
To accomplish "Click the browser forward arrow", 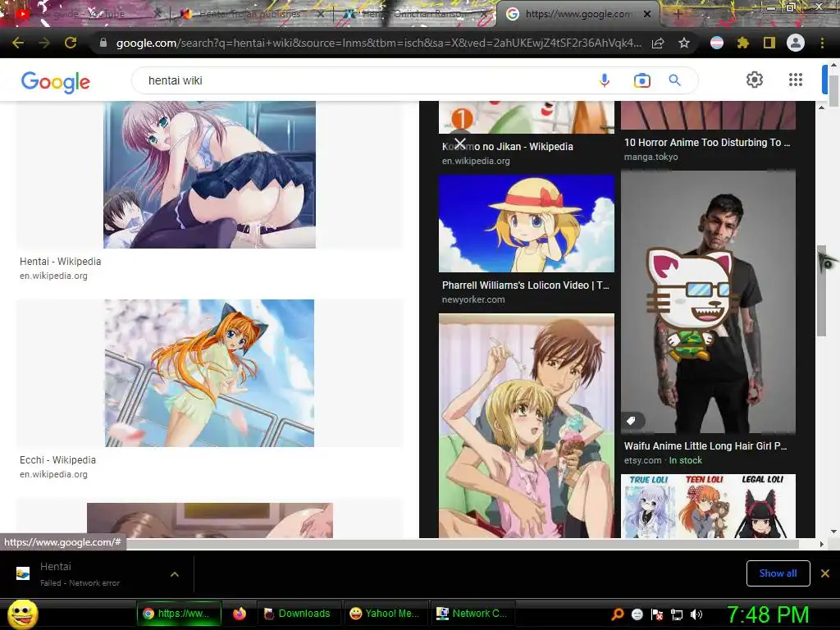I will (x=44, y=43).
